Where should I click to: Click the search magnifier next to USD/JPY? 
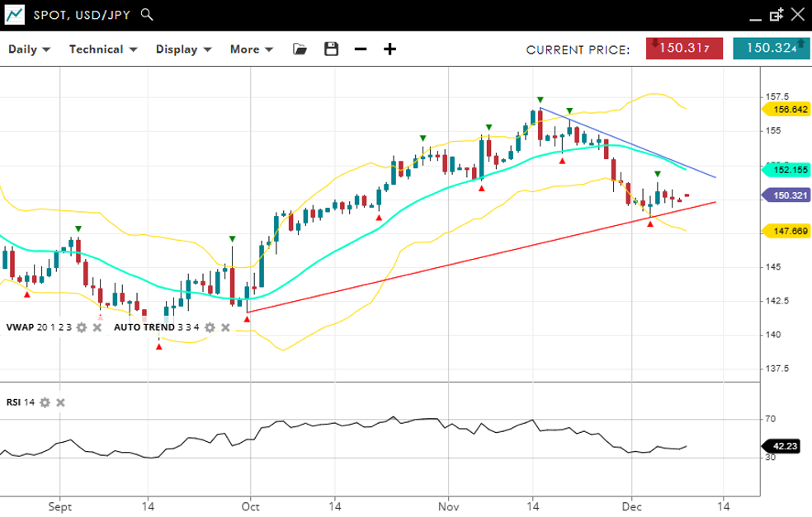coord(147,15)
